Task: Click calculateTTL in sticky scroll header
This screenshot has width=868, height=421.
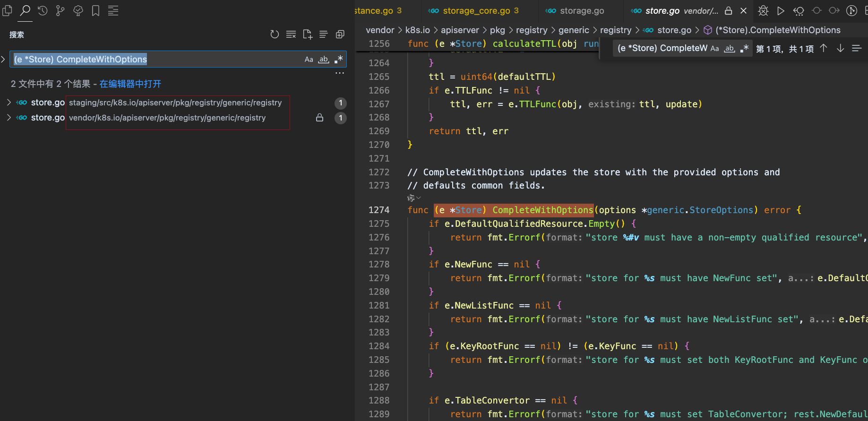Action: coord(524,43)
